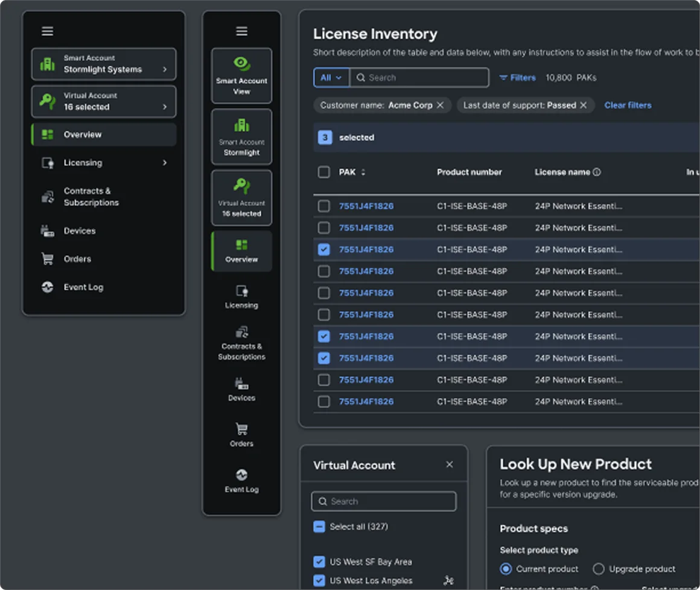Sort the table by the PAK column arrows
This screenshot has height=590, width=700.
(363, 173)
